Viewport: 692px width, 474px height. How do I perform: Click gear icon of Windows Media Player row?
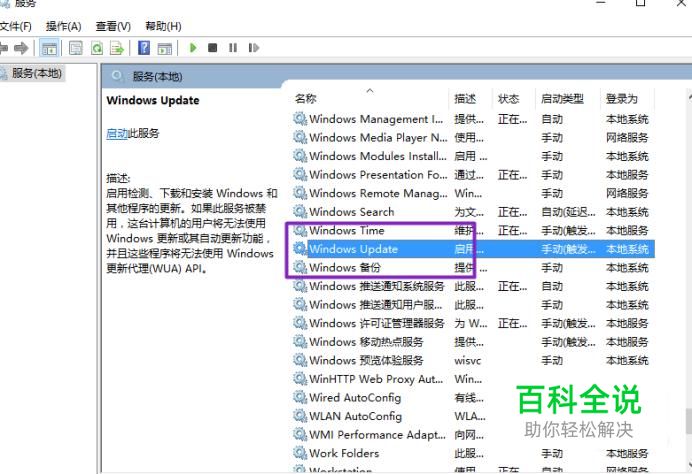click(x=300, y=137)
